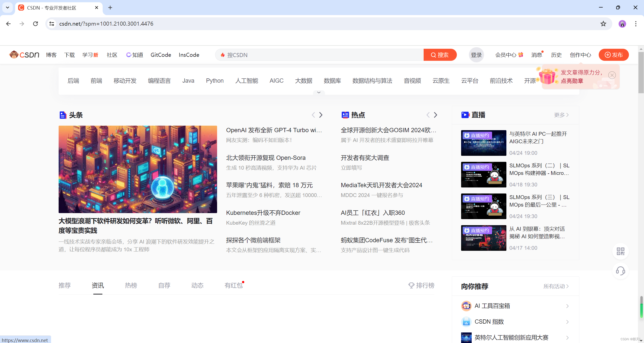The width and height of the screenshot is (644, 343).
Task: Go to previous 热点 slide
Action: point(428,115)
